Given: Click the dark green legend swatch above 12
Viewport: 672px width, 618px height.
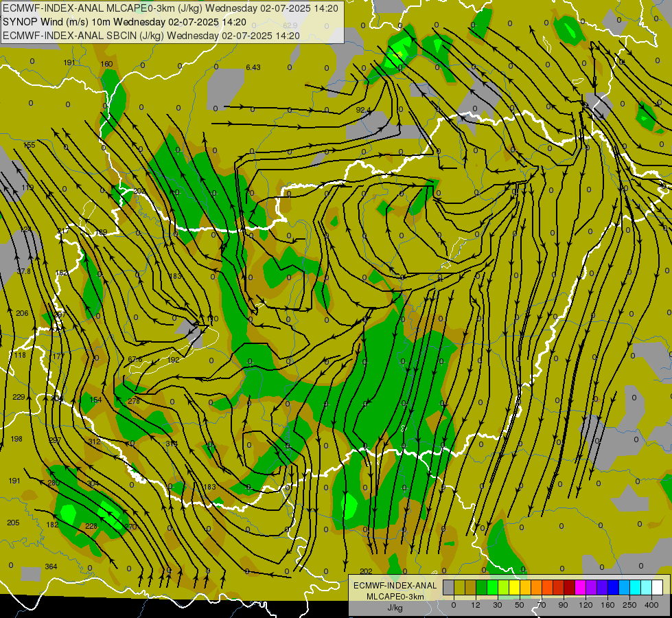Looking at the screenshot, I should pos(482,587).
